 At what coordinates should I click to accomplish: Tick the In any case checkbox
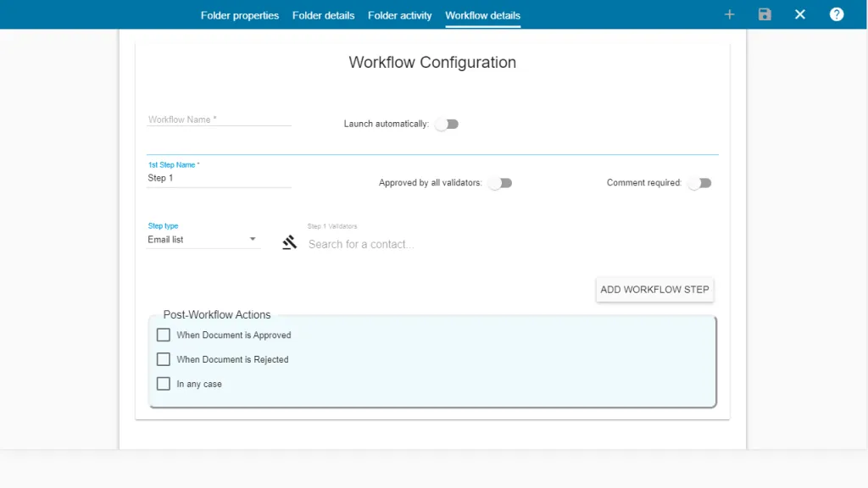[164, 384]
